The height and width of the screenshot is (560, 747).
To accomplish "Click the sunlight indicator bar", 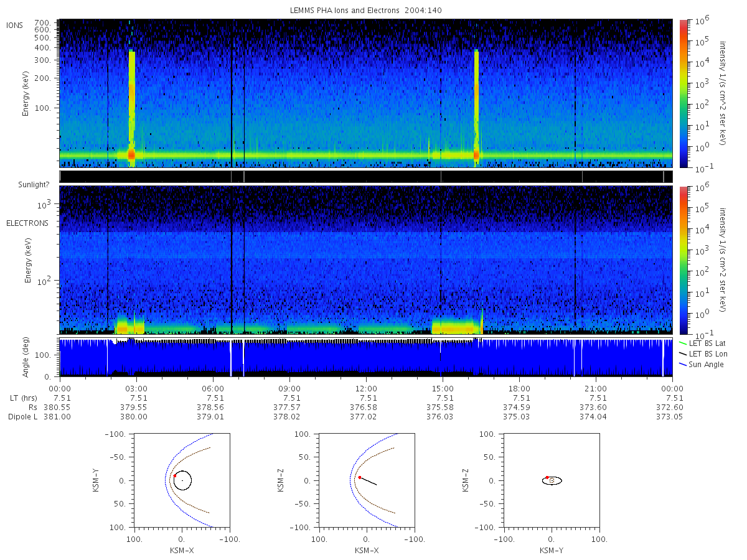I will click(366, 177).
